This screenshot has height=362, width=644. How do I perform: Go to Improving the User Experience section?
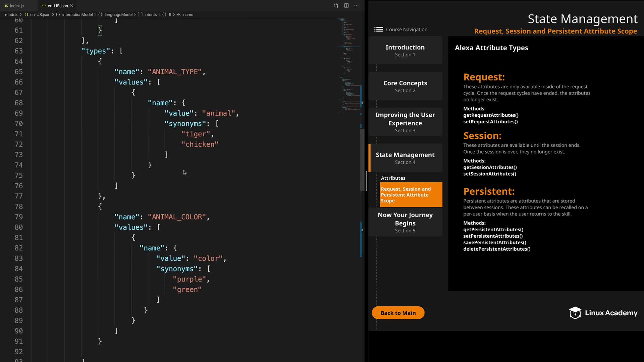[x=405, y=122]
